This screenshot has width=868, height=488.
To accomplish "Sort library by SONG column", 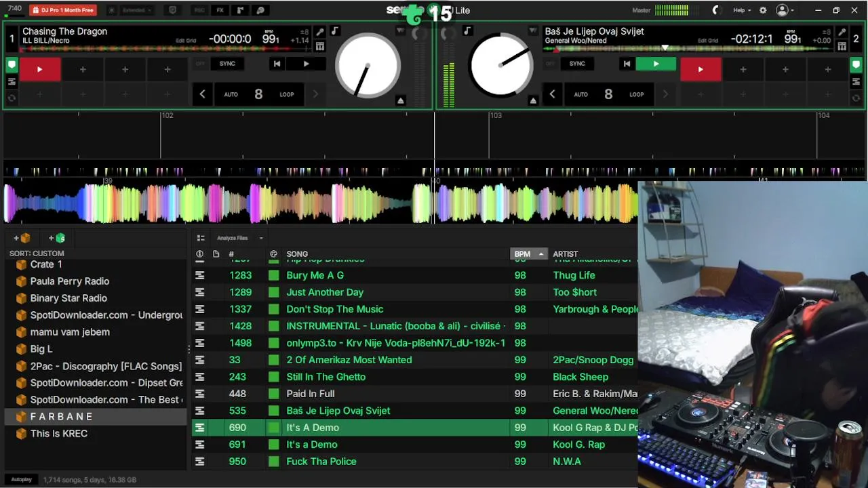I will pos(297,254).
